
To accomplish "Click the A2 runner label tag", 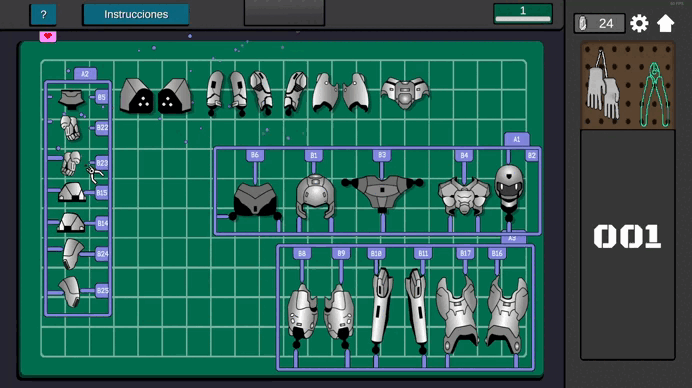I will pos(85,74).
